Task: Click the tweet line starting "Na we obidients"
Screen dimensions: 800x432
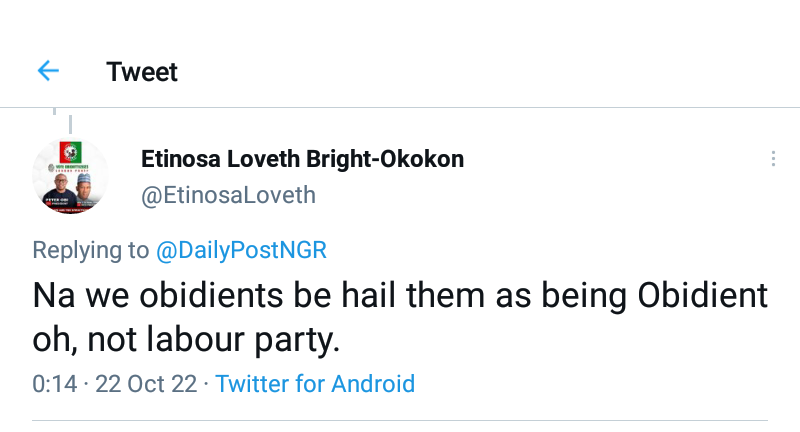Action: click(x=400, y=297)
